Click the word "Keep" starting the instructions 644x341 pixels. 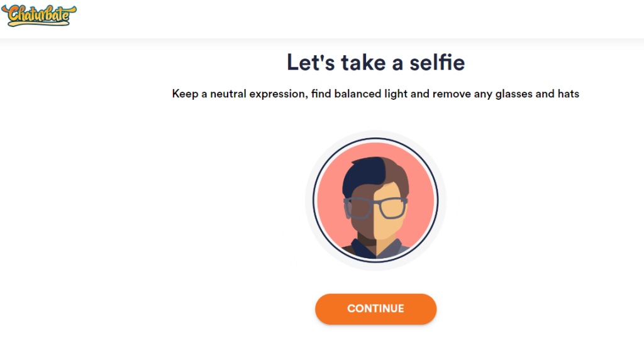(185, 94)
